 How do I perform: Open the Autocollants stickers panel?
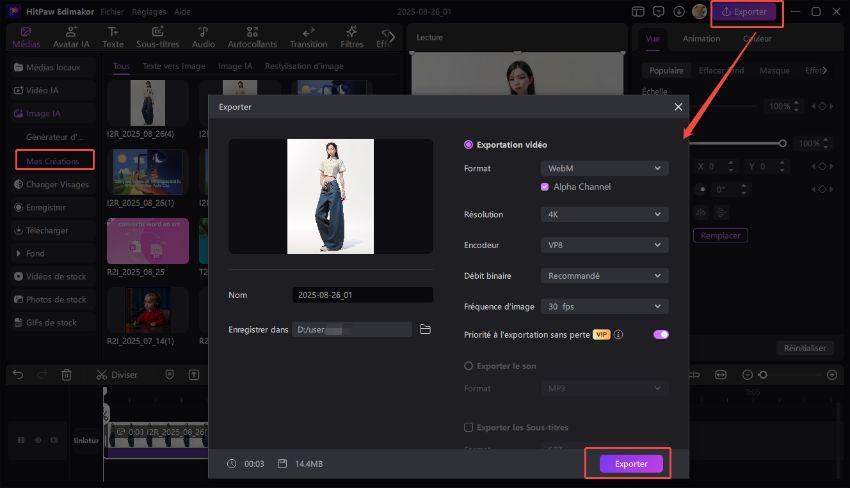(x=250, y=38)
